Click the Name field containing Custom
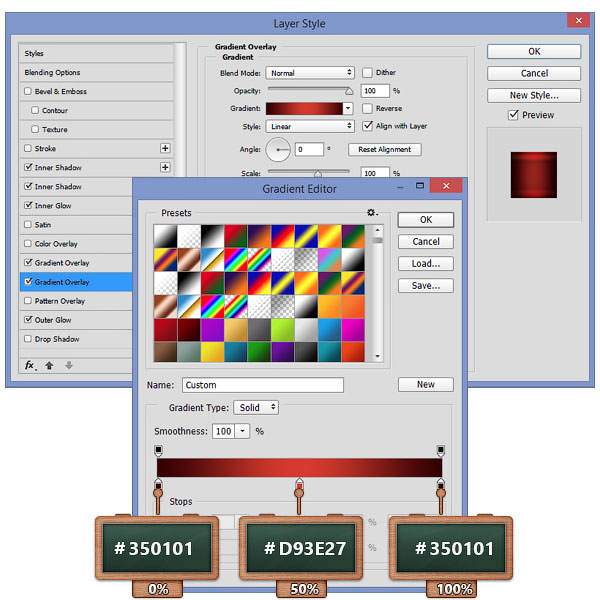The image size is (600, 600). 262,385
